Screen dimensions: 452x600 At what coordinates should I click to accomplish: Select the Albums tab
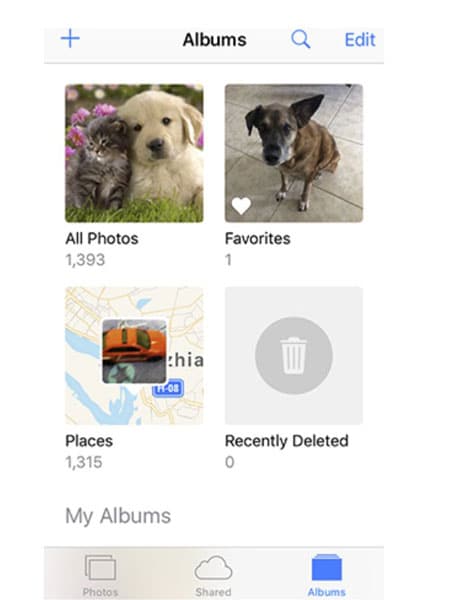tap(326, 575)
